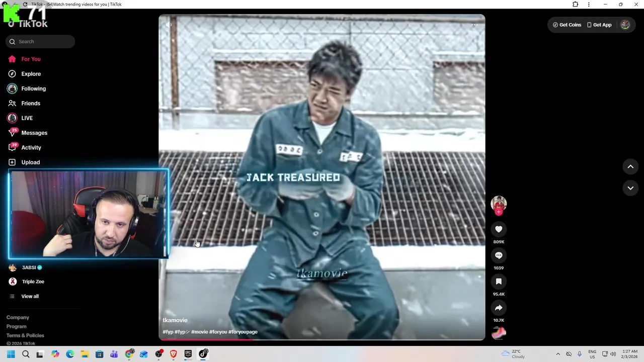Open the Activity notifications
Viewport: 644px width, 362px height.
click(31, 147)
